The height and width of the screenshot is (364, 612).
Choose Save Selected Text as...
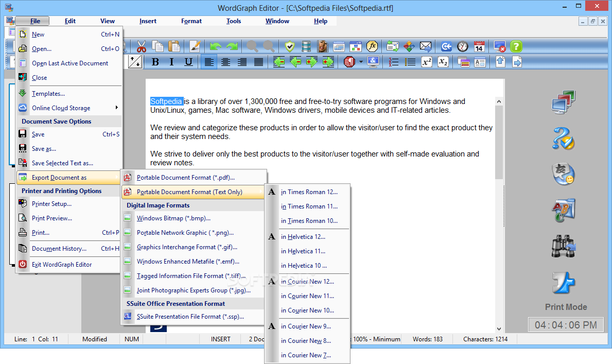tap(69, 163)
